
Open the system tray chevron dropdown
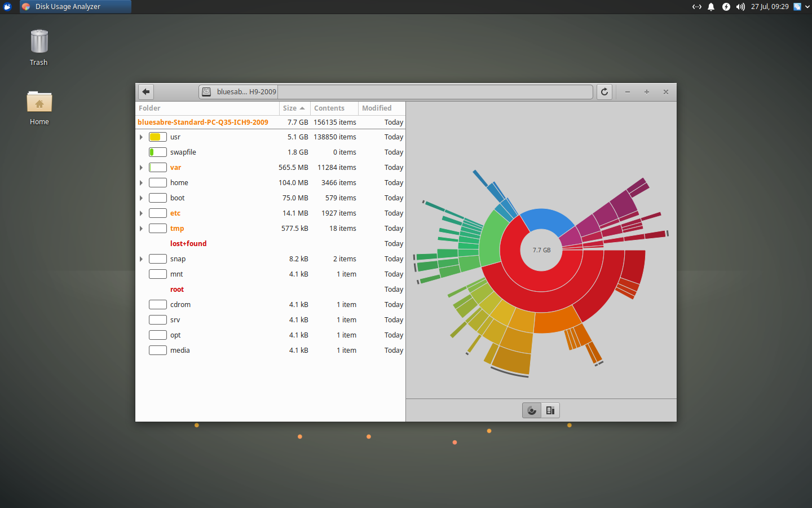(x=807, y=7)
